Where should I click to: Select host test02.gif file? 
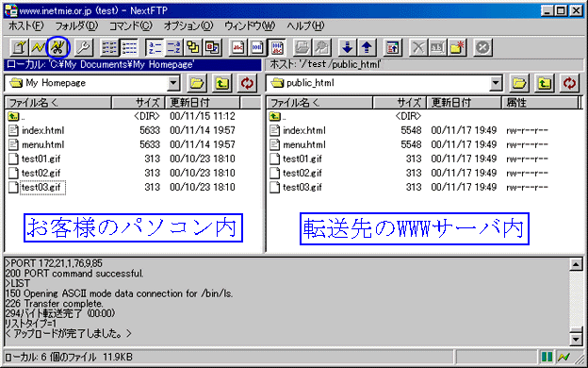coord(296,173)
